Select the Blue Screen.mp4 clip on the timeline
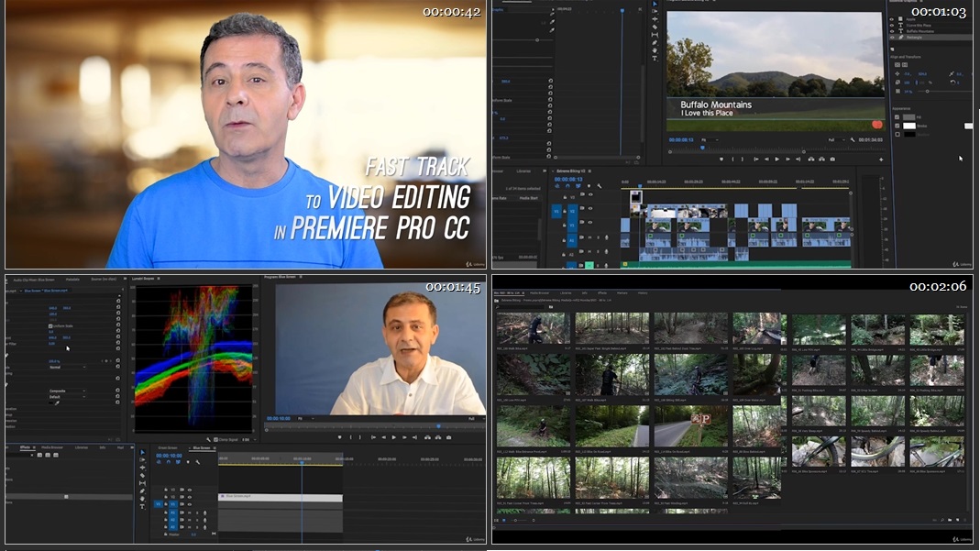This screenshot has height=551, width=980. click(x=280, y=497)
